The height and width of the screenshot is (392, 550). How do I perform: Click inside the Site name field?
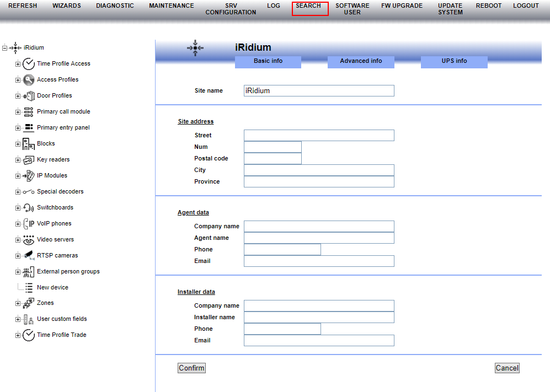(318, 90)
